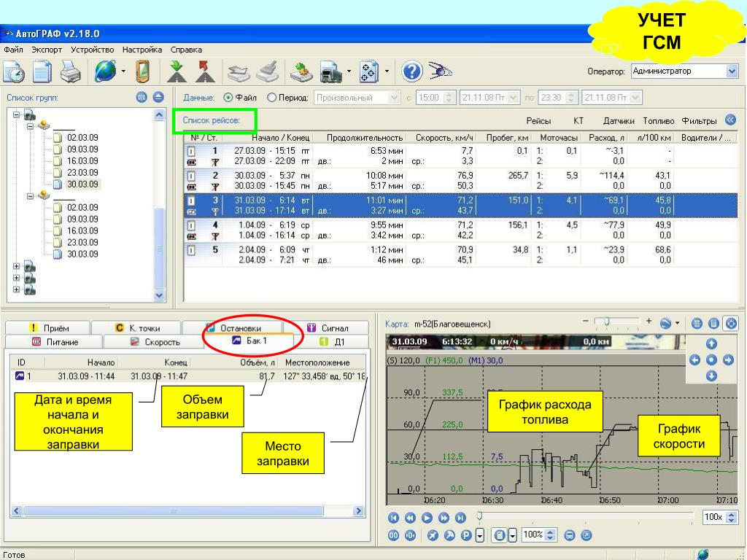Fast-forward the track playback
Viewport: 747px width, 560px height.
coord(444,518)
